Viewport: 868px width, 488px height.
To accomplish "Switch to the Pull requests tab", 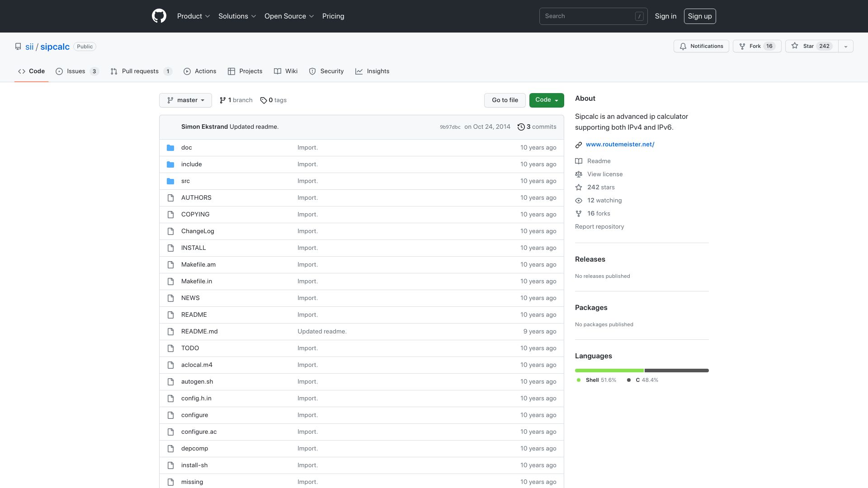I will (141, 71).
